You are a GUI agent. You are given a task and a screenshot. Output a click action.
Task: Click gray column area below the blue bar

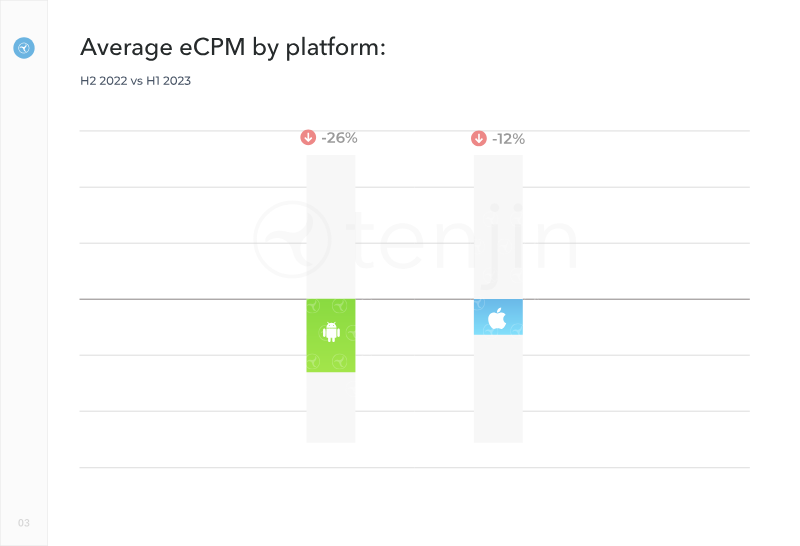coord(498,390)
